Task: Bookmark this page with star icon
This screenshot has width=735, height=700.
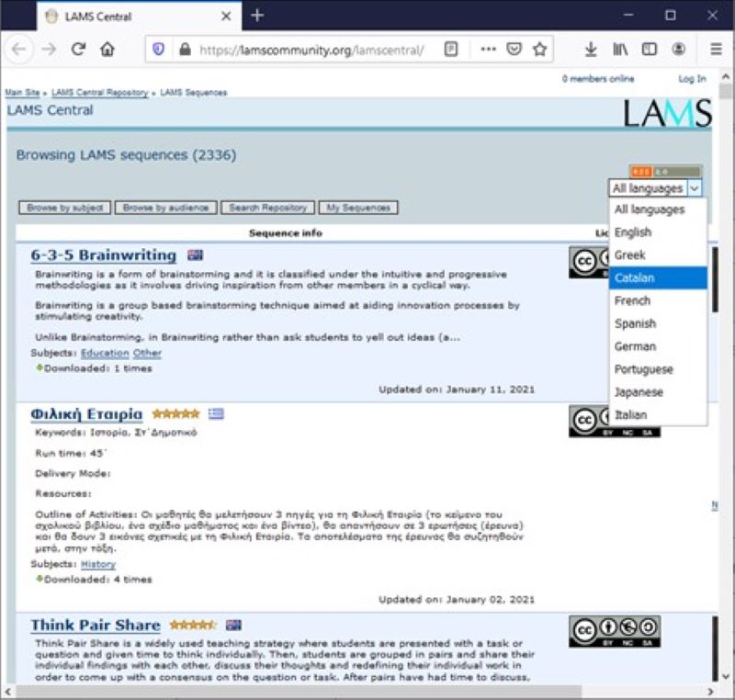Action: pyautogui.click(x=540, y=50)
